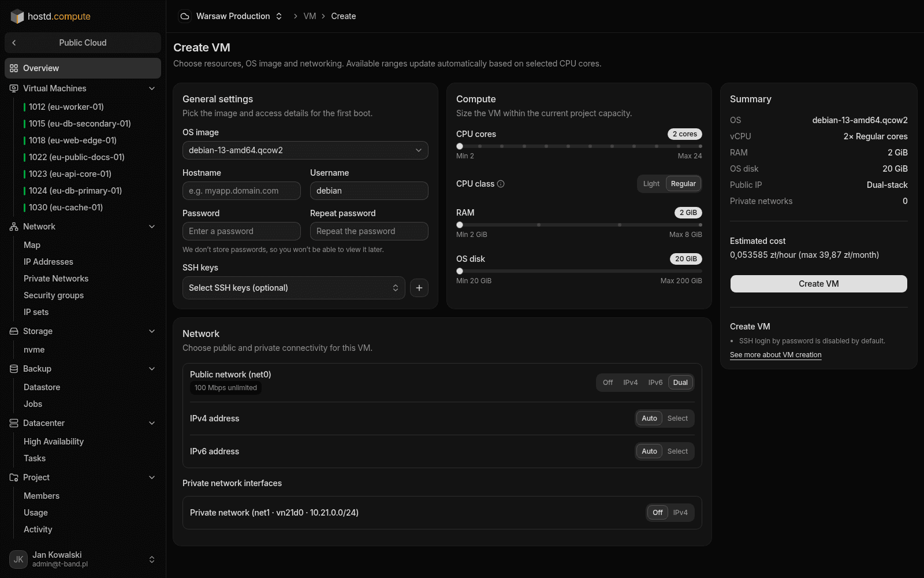924x578 pixels.
Task: Focus the Hostname input field
Action: point(241,191)
